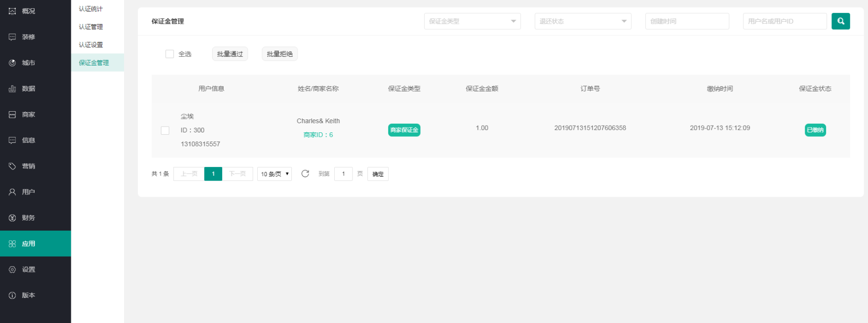Image resolution: width=868 pixels, height=323 pixels.
Task: Click the 概况 overview icon in sidebar
Action: pos(12,11)
